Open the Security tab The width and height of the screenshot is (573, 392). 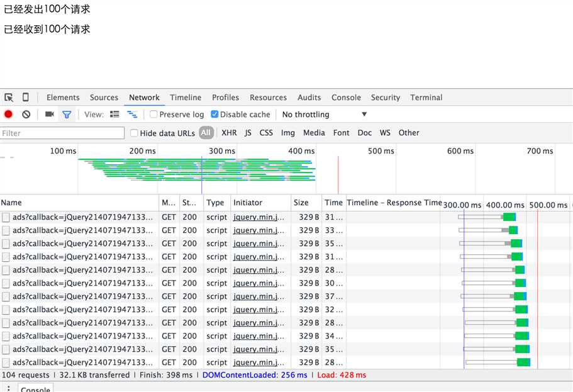386,98
